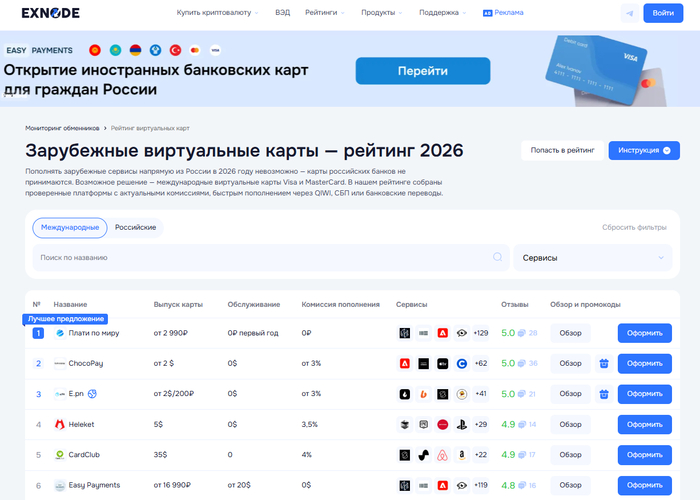Screen dimensions: 700x500
Task: Click the Amazon icon in CardClub row
Action: point(461,455)
